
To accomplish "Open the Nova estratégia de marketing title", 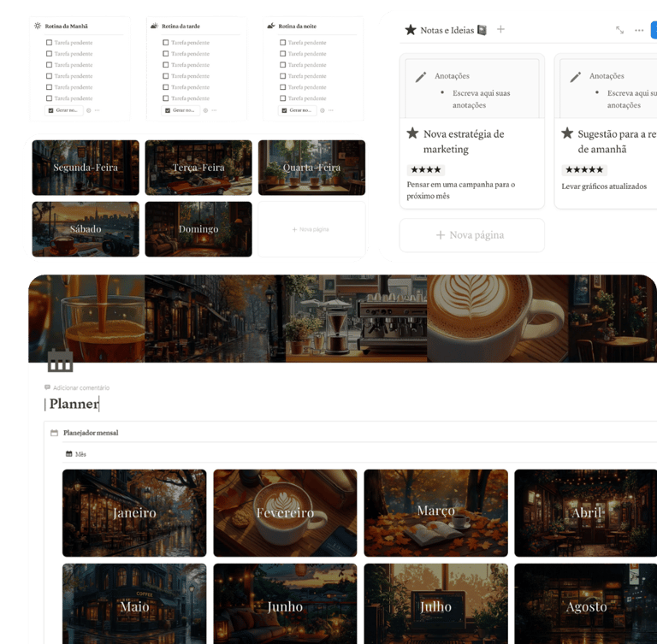I will click(464, 142).
